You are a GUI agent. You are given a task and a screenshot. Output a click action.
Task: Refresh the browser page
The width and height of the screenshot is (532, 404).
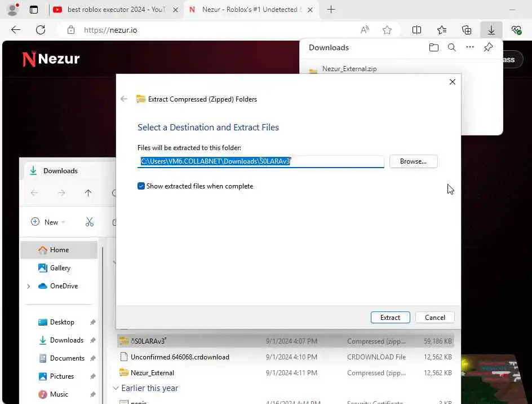(41, 30)
